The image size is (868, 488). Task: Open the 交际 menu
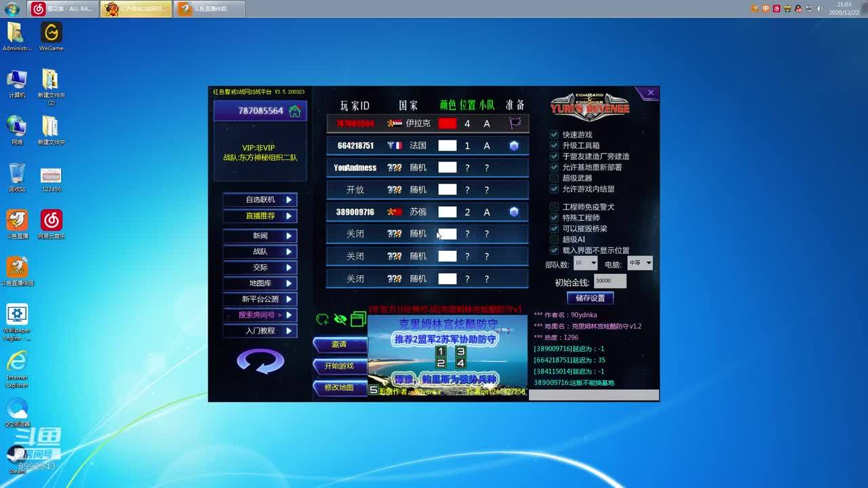pos(260,268)
